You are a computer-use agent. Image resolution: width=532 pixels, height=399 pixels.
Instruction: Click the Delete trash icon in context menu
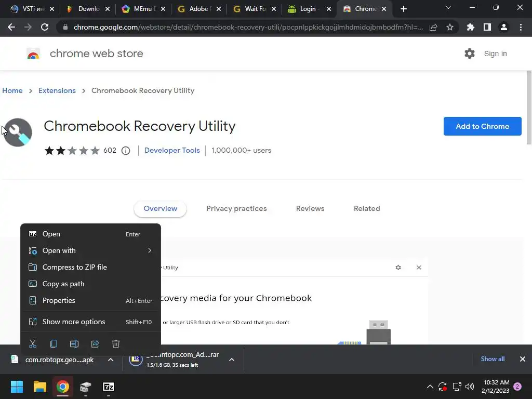point(116,344)
